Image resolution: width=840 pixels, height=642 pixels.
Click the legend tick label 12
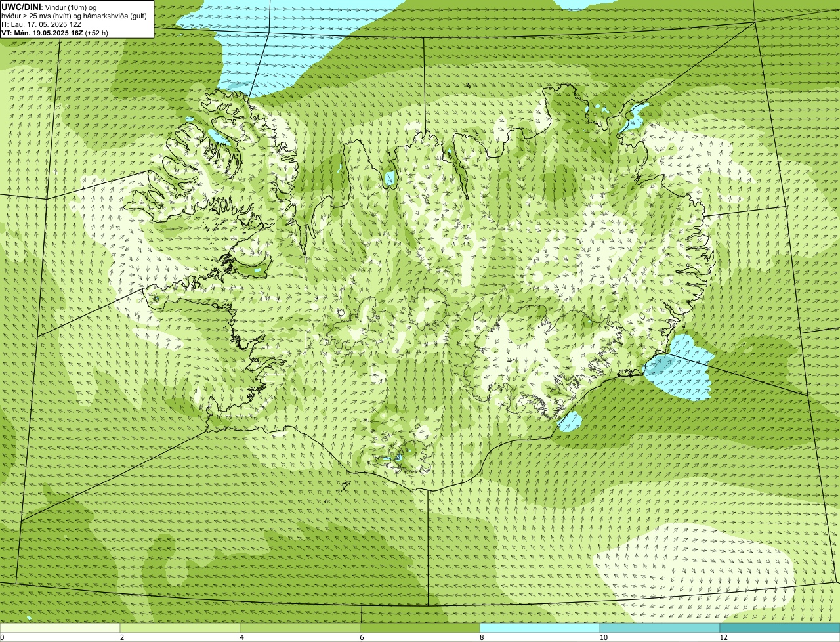(723, 637)
